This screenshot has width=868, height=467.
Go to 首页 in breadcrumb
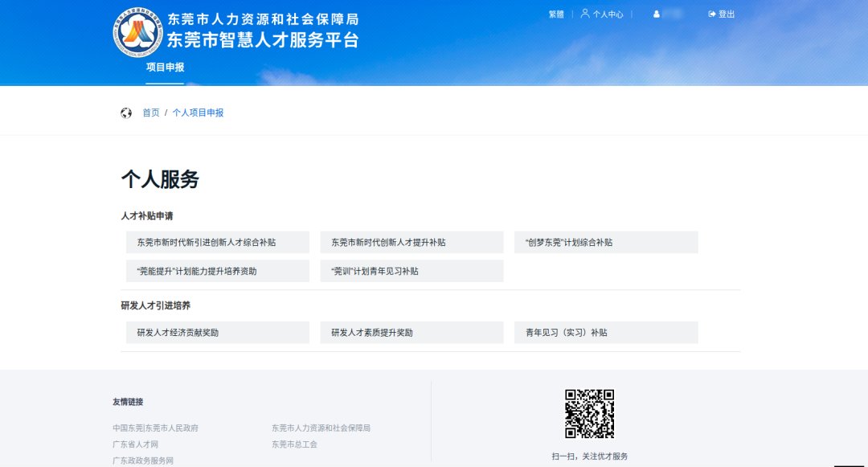[151, 113]
